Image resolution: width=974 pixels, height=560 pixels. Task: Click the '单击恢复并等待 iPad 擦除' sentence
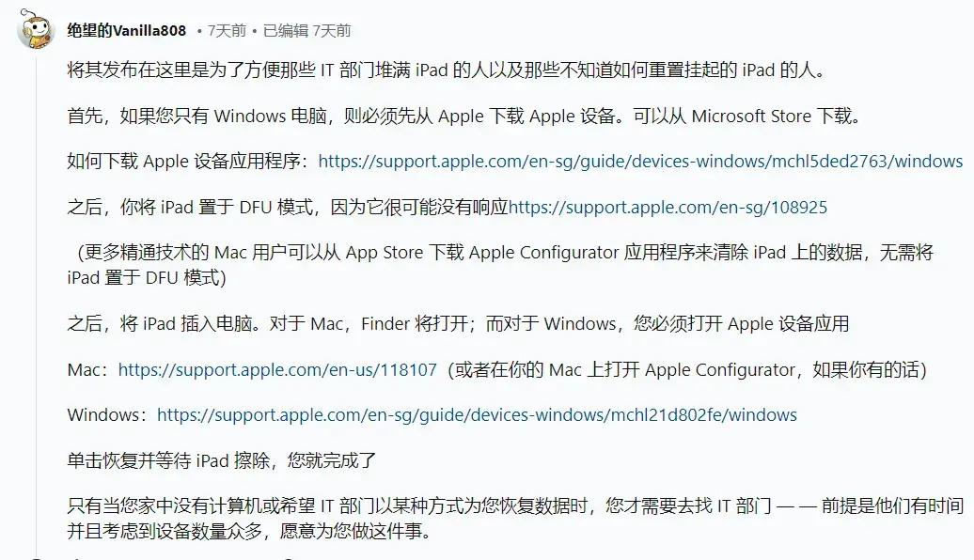click(x=222, y=460)
